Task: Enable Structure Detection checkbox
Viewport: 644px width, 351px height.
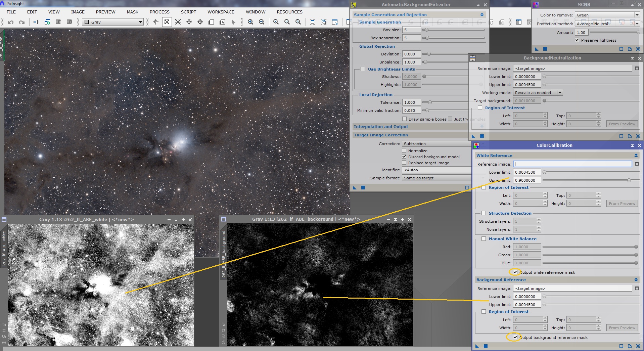Action: tap(484, 213)
